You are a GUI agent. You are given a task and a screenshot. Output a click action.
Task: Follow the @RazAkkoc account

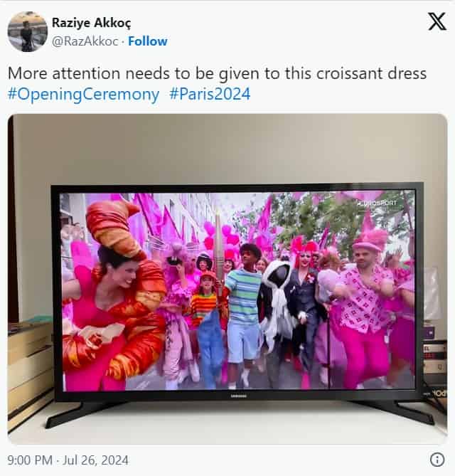click(x=147, y=41)
